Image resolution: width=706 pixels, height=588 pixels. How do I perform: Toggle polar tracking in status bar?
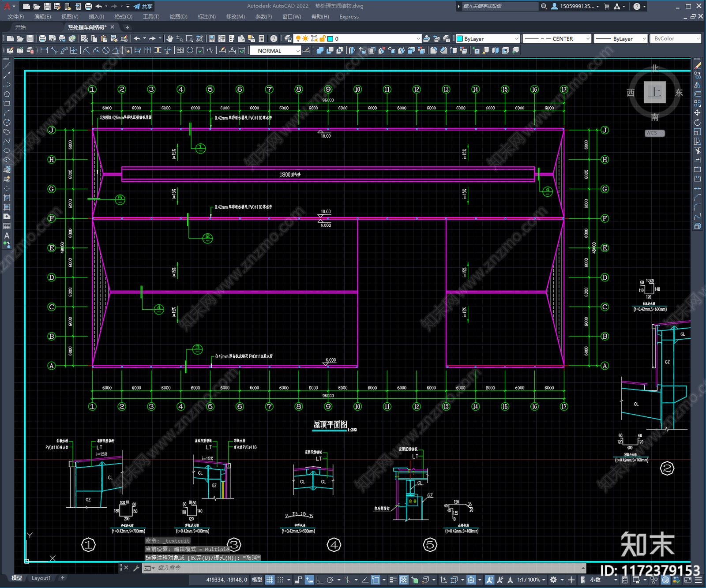[x=330, y=580]
